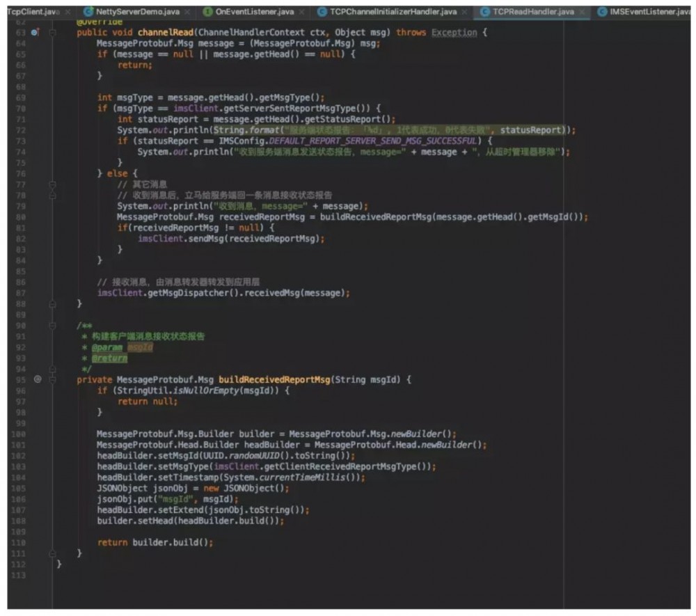
Task: Click the msgId Javadoc parameter on line 92
Action: [141, 347]
